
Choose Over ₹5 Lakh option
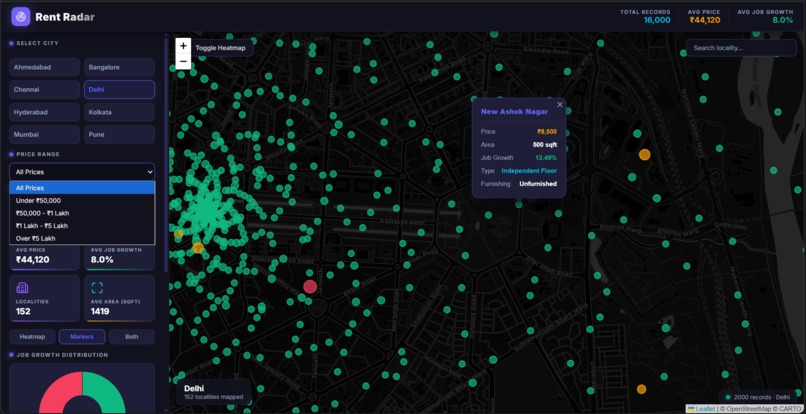[x=82, y=239]
